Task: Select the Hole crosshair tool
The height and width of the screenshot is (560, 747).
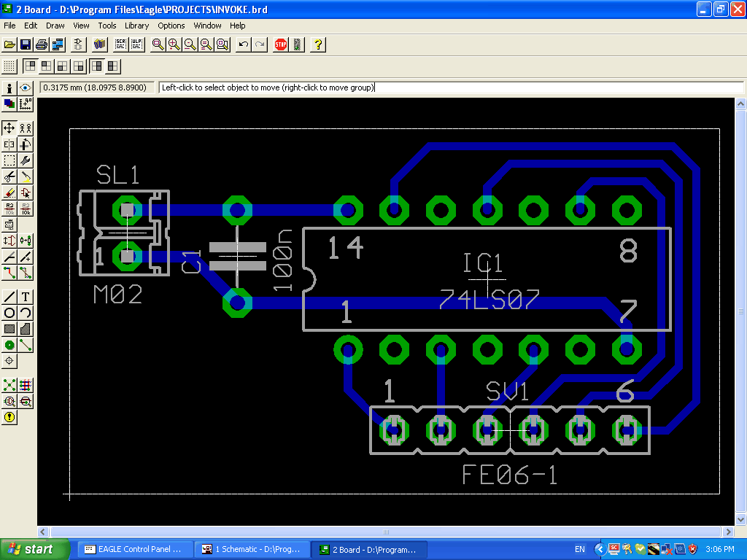Action: click(9, 362)
